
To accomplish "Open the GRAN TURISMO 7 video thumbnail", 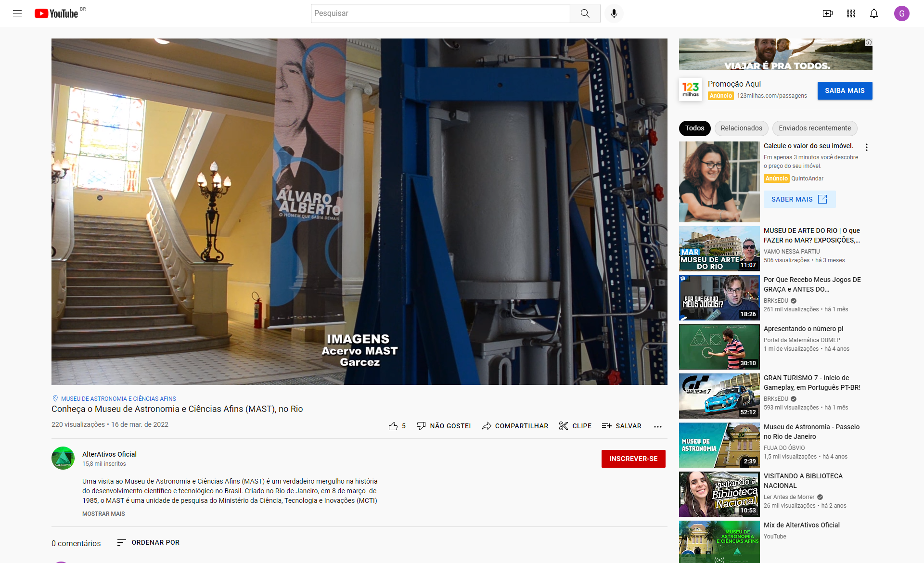I will 719,396.
